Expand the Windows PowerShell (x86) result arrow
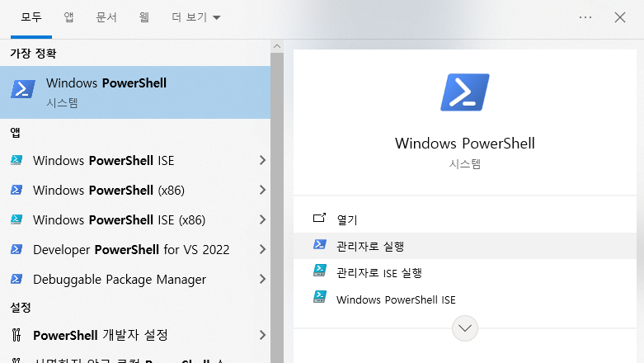This screenshot has width=644, height=363. coord(262,190)
